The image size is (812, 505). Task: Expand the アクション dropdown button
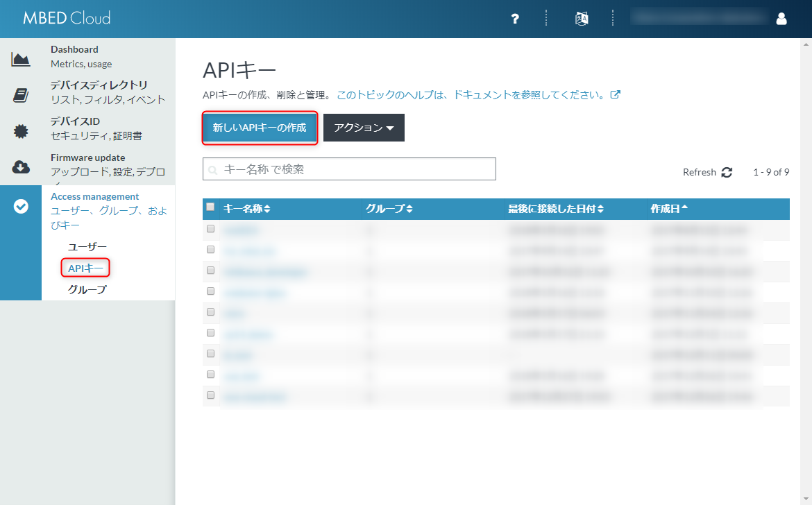[x=364, y=128]
